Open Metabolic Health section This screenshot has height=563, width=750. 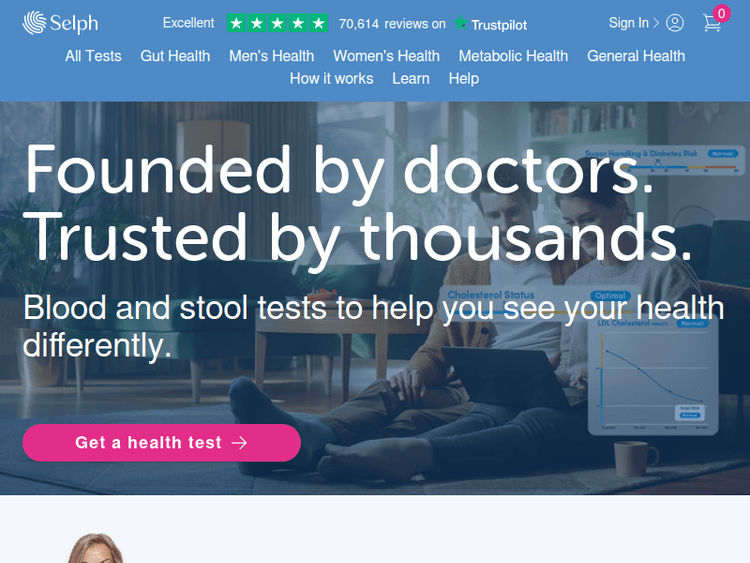click(x=513, y=56)
